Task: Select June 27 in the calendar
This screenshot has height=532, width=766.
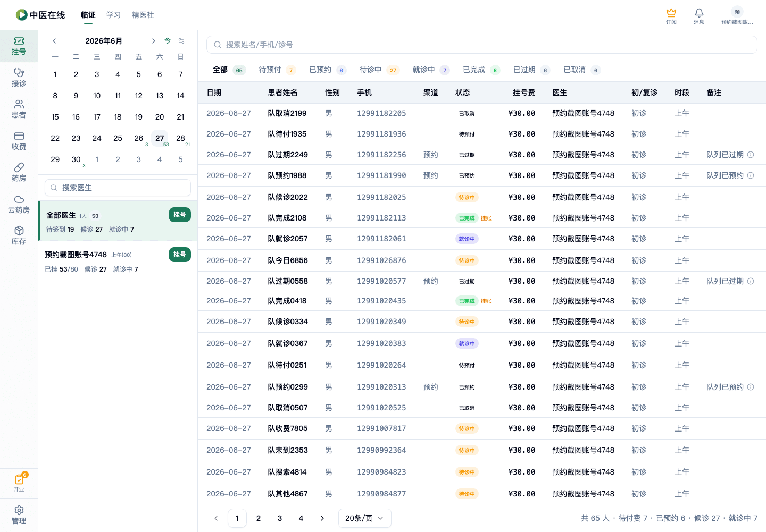Action: tap(160, 138)
